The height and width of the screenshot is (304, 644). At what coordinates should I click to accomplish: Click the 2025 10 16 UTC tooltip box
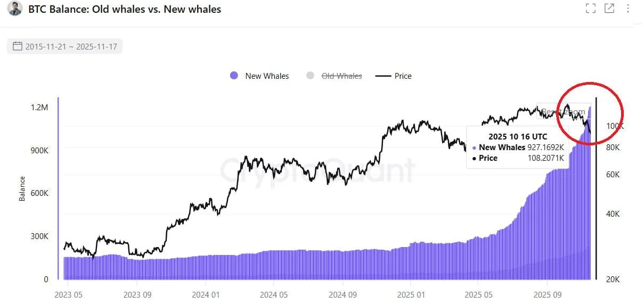pos(517,147)
